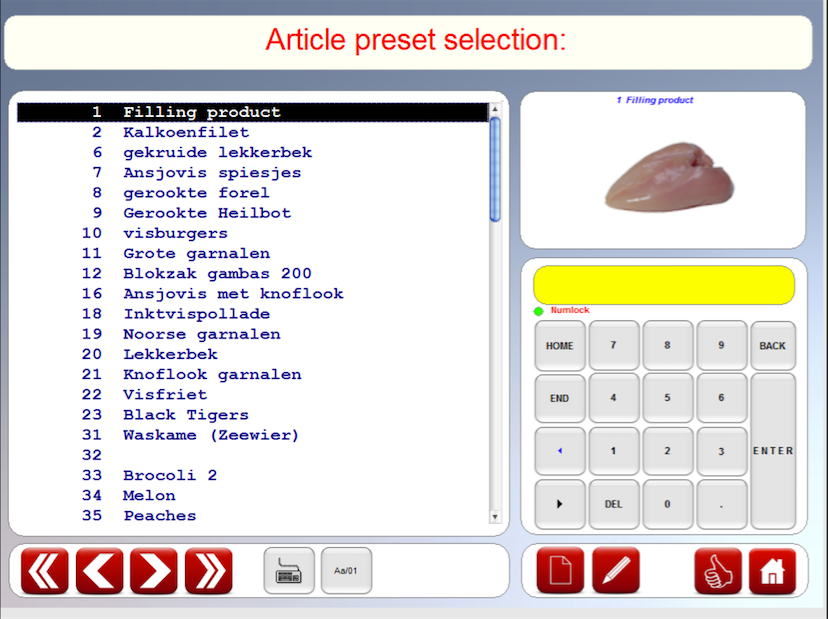Select article 8 gerookte forel
Viewport: 828px width, 619px height.
click(x=253, y=193)
